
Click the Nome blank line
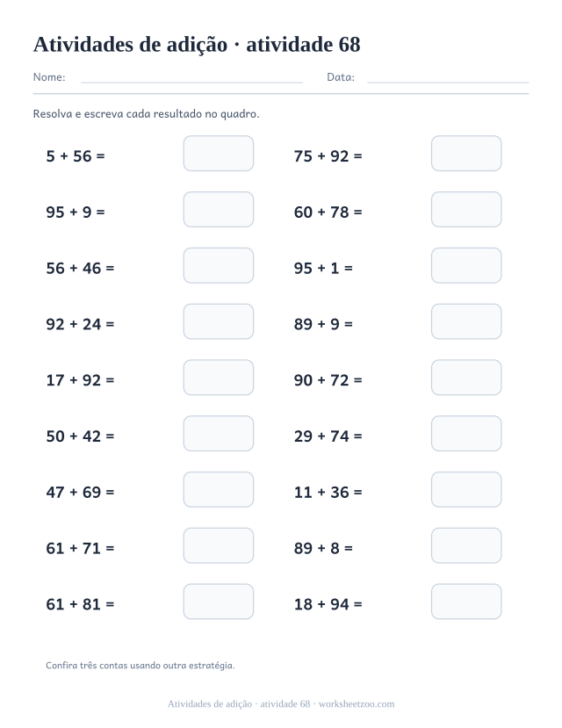click(191, 83)
